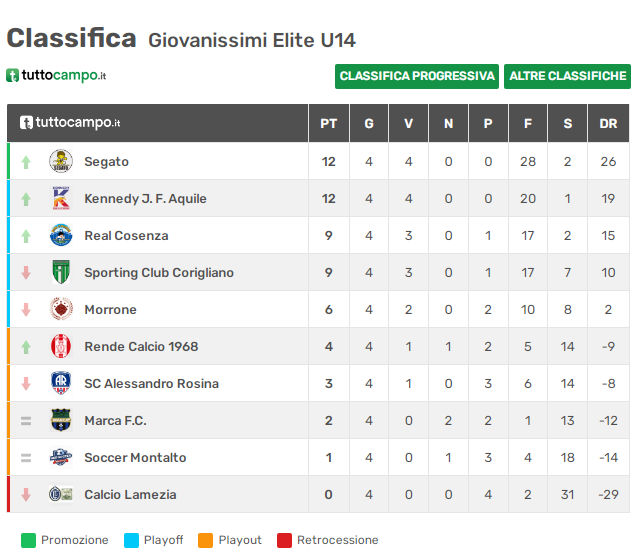636x549 pixels.
Task: Click the PT column header
Action: coord(329,123)
